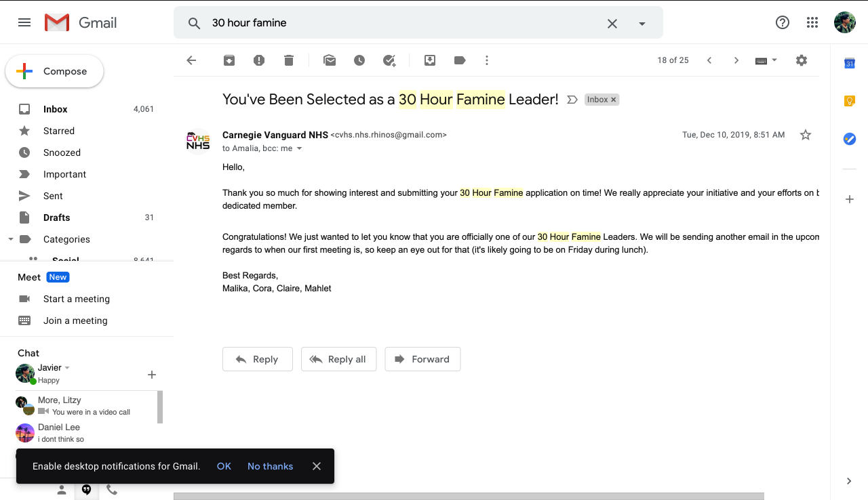Remove the Inbox label from email
The height and width of the screenshot is (500, 868).
tap(614, 100)
